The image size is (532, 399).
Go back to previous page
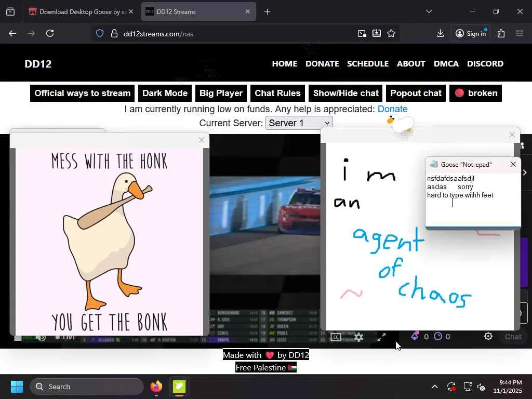coord(12,33)
